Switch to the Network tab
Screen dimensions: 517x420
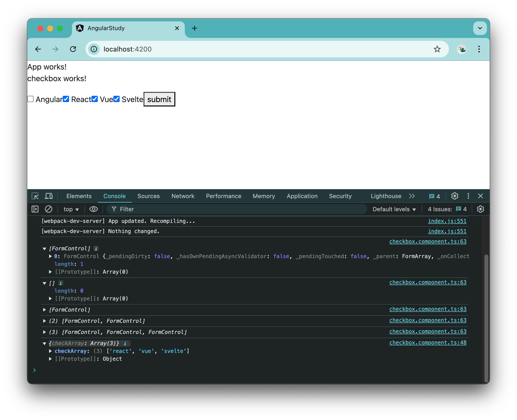tap(183, 196)
